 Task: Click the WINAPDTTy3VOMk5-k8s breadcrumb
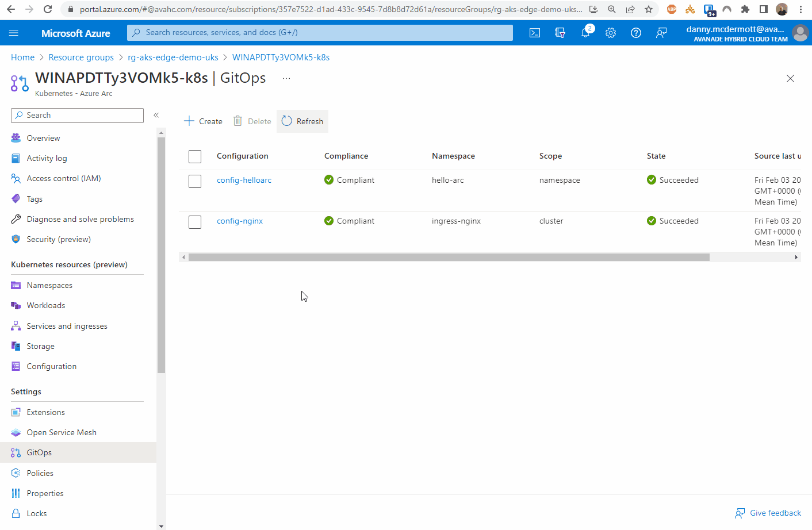(281, 57)
